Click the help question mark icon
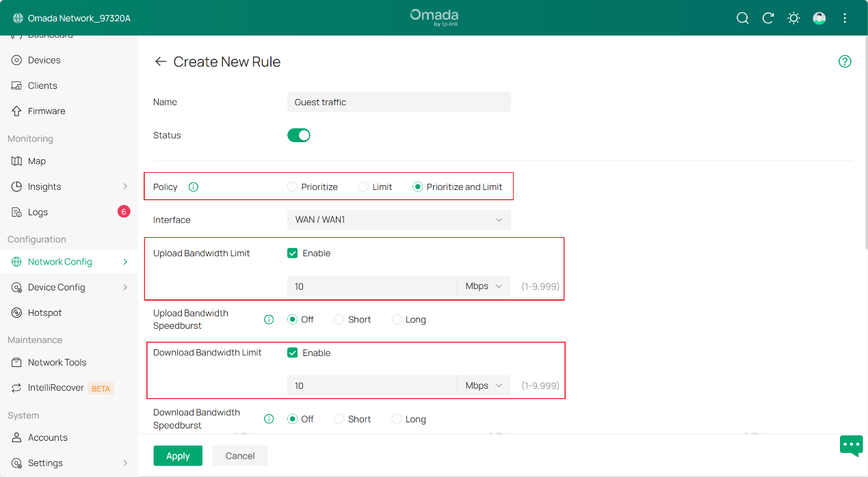Viewport: 868px width, 477px height. pyautogui.click(x=845, y=62)
